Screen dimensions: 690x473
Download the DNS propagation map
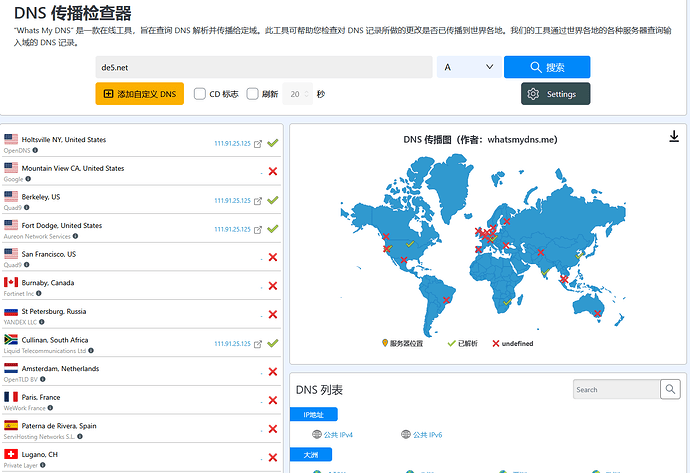674,136
